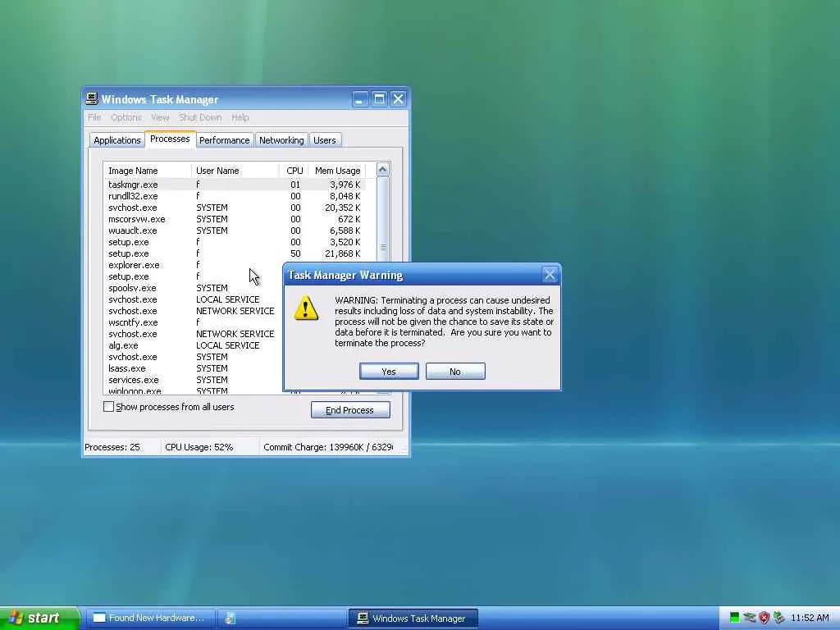The image size is (840, 630).
Task: Select the explorer.exe process
Action: pos(193,265)
